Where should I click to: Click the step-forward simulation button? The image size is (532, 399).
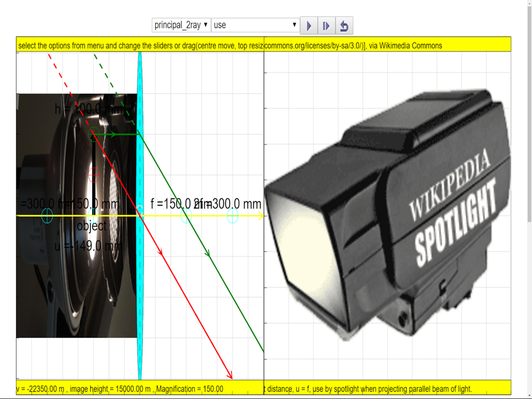click(326, 26)
